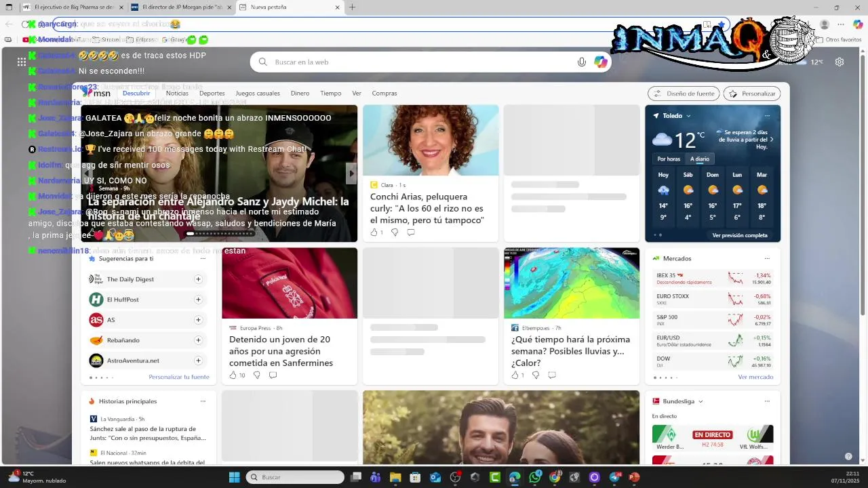868x488 pixels.
Task: Advance the news carousel with next arrow
Action: (x=351, y=174)
